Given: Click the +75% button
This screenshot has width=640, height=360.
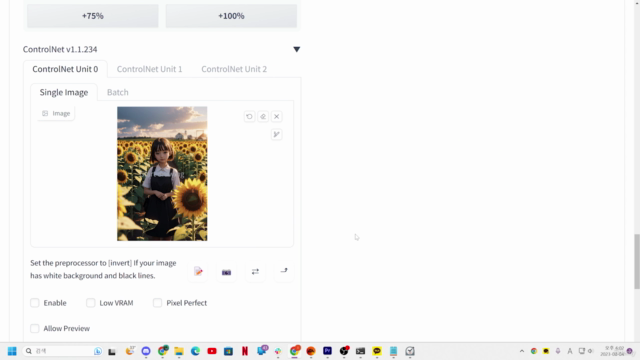Looking at the screenshot, I should 93,16.
